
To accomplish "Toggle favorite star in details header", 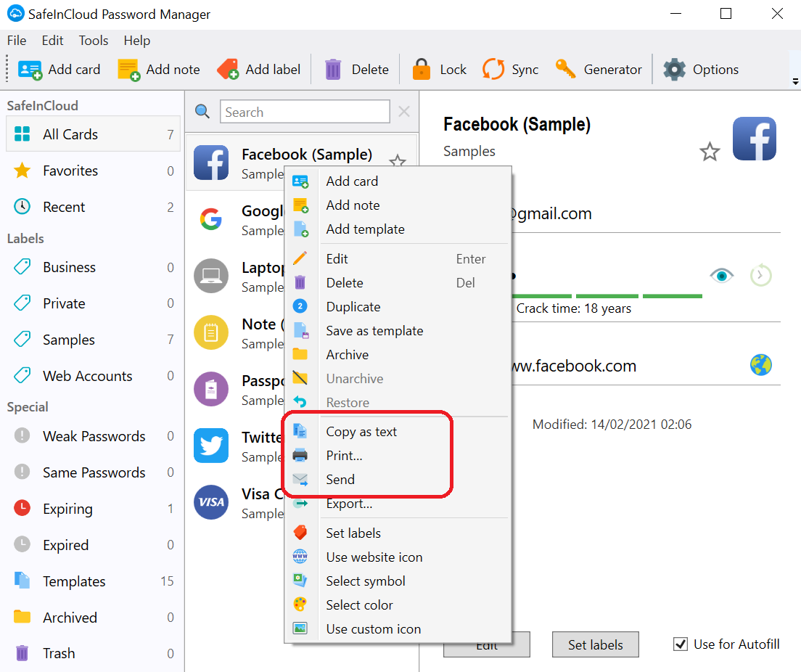I will click(710, 152).
